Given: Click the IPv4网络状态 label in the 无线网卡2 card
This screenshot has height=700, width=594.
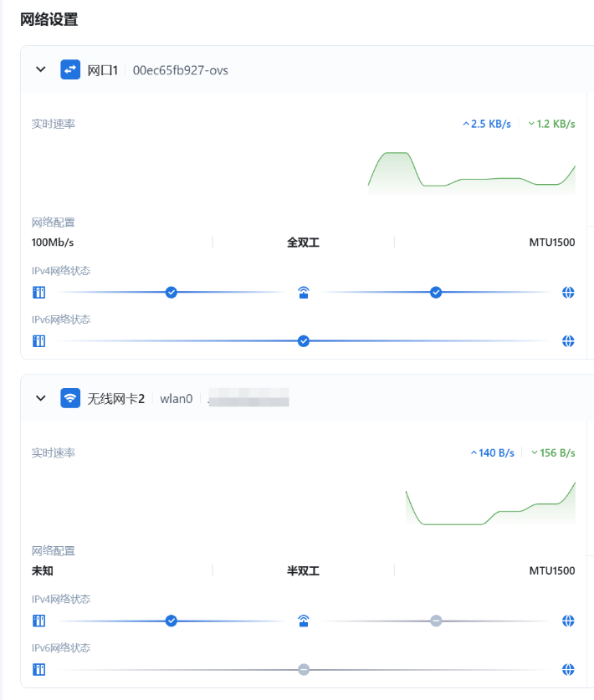Looking at the screenshot, I should [61, 599].
